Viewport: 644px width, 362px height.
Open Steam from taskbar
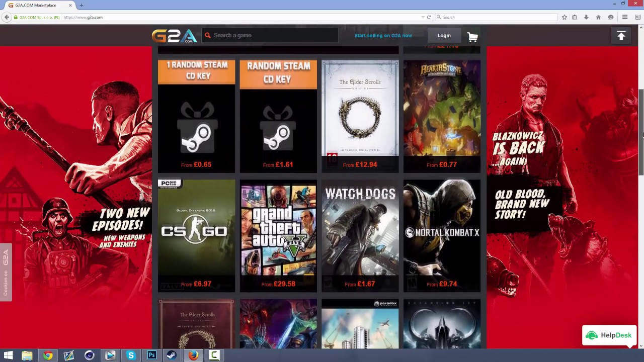click(x=172, y=355)
